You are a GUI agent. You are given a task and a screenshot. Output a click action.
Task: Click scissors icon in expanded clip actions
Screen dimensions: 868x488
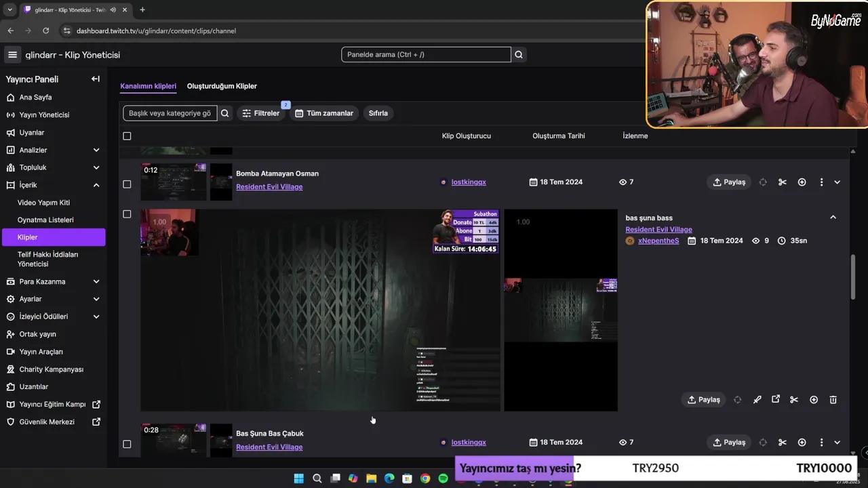(x=794, y=400)
